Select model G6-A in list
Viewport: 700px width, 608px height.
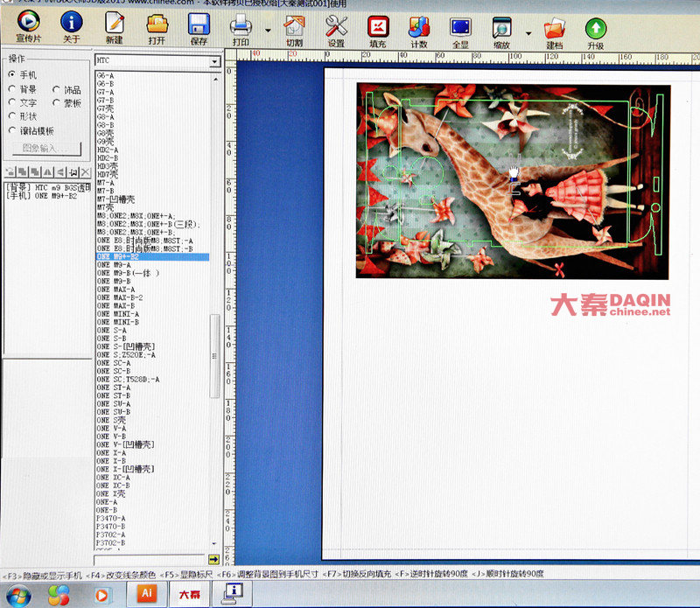[x=105, y=75]
